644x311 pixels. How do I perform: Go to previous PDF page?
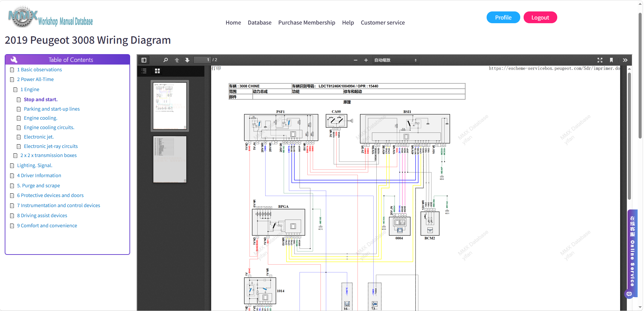pyautogui.click(x=177, y=60)
